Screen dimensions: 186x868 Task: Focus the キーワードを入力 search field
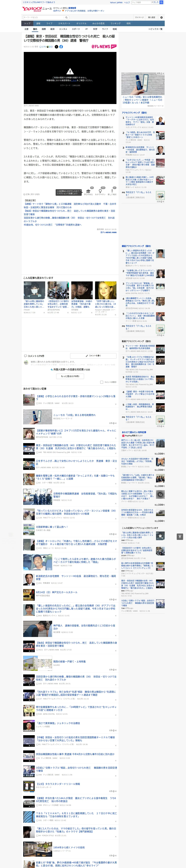click(x=44, y=18)
